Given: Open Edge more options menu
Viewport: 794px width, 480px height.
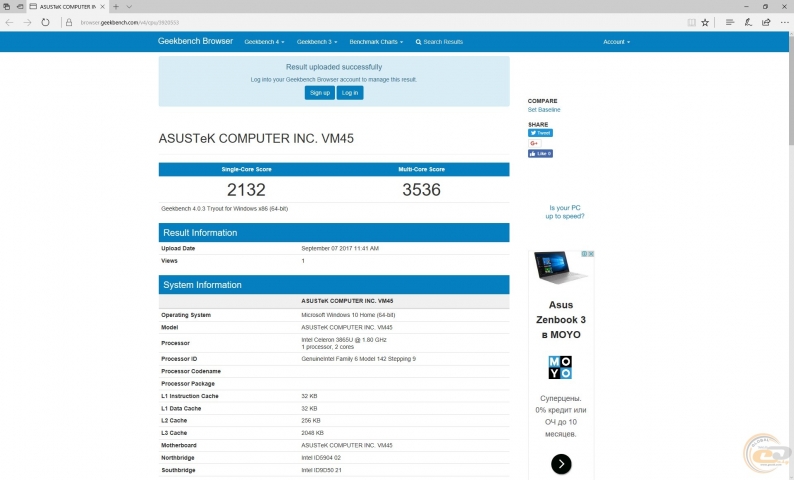Looking at the screenshot, I should coord(784,22).
